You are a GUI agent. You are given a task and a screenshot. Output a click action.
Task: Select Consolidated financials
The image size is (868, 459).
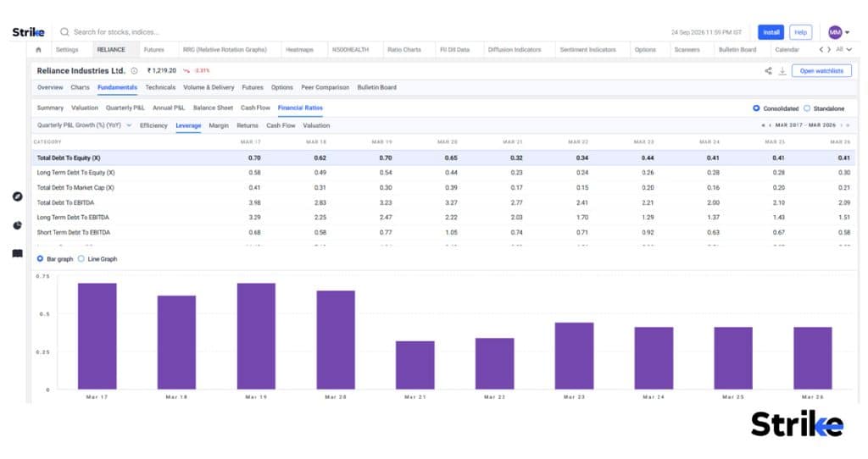[x=775, y=108]
